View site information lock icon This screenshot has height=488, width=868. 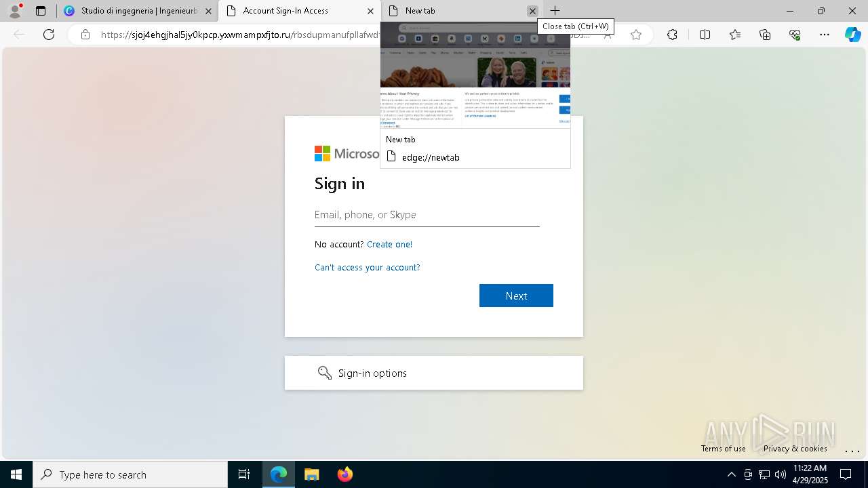(x=85, y=35)
